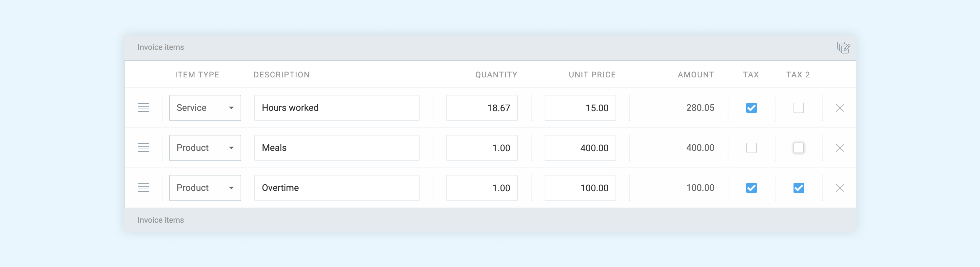Grab the drag handle of Hours worked row
The height and width of the screenshot is (267, 980).
point(144,108)
